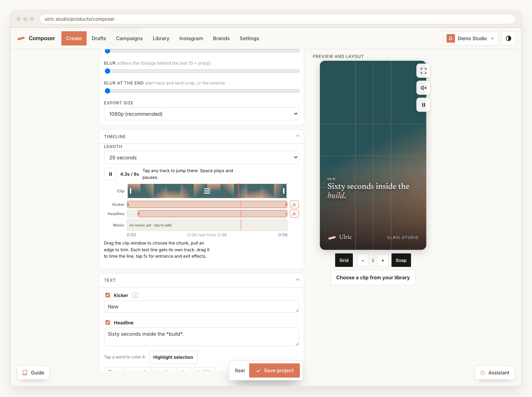Open the Campaigns tab
532x397 pixels.
pos(129,38)
